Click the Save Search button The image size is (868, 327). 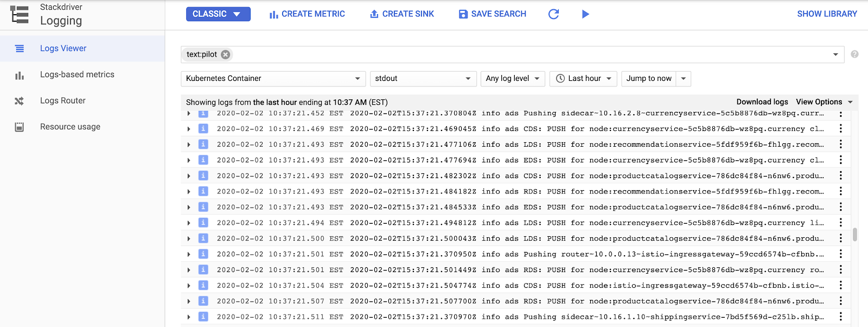point(493,14)
